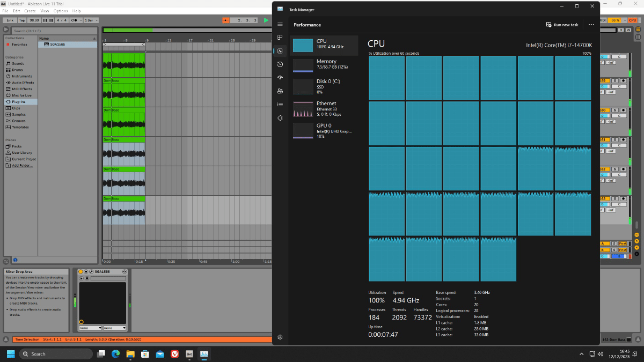The image size is (644, 362).
Task: Click the Tap tempo field
Action: 21,20
